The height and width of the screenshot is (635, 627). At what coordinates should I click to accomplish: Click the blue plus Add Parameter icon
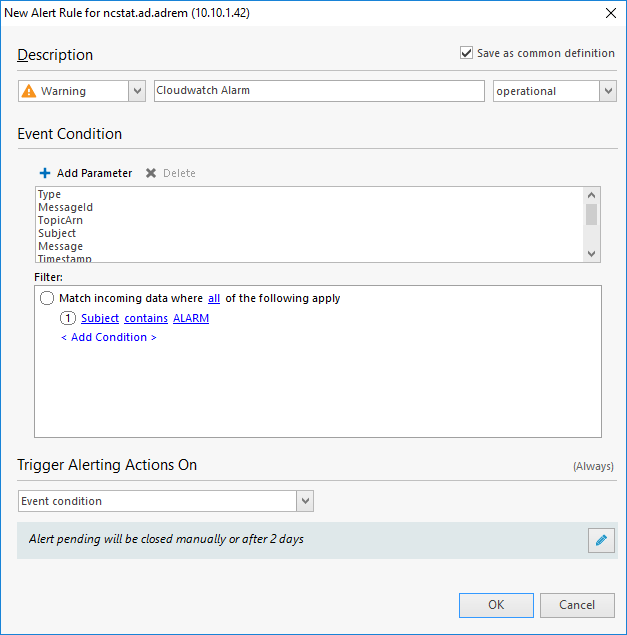[45, 173]
